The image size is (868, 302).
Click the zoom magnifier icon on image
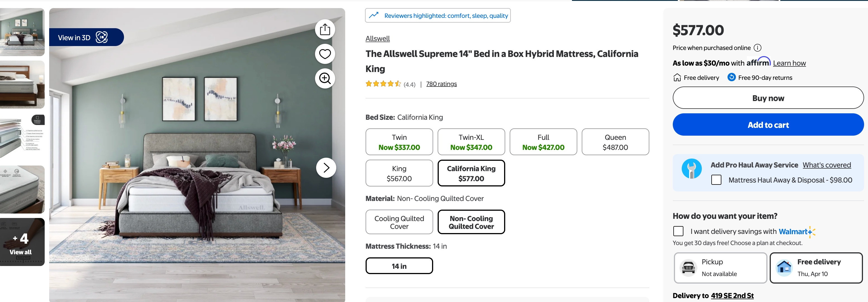[325, 78]
